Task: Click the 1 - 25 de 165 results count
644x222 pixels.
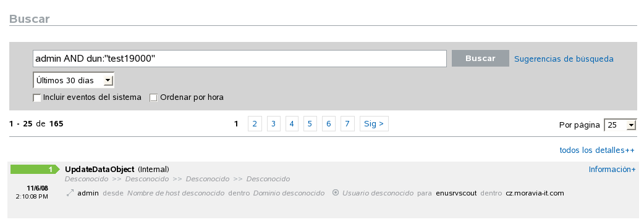Action: point(36,124)
